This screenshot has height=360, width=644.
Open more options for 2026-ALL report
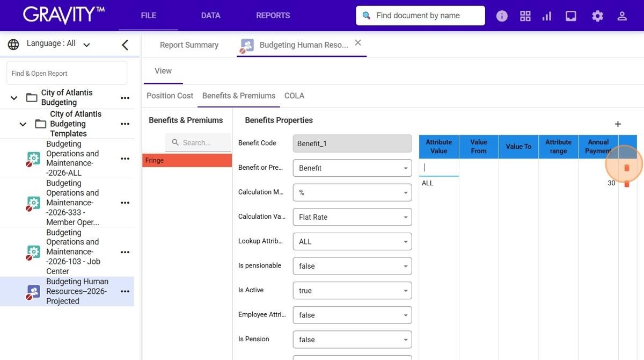click(x=125, y=159)
